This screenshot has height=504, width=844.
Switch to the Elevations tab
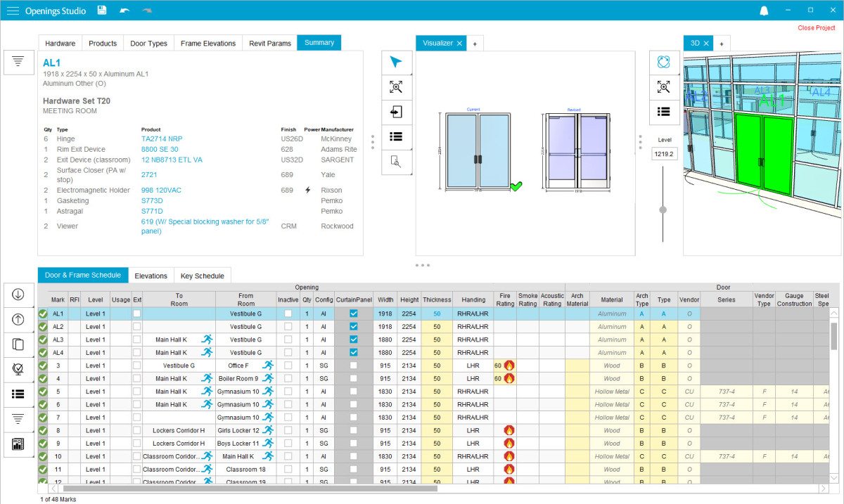click(151, 275)
